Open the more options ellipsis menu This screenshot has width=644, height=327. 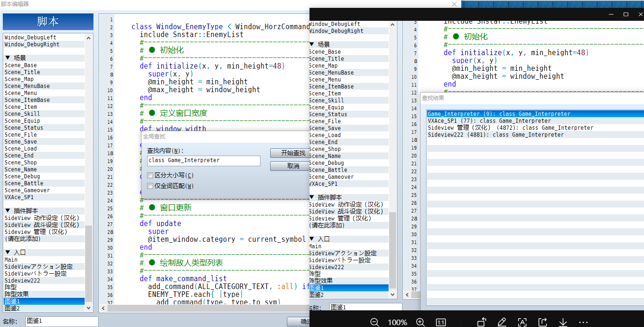click(583, 322)
